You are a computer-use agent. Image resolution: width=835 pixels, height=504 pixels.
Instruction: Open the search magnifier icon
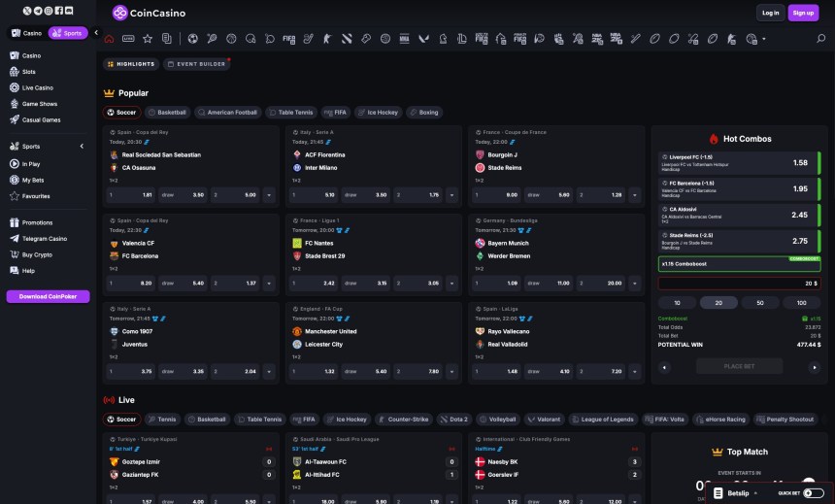point(820,39)
